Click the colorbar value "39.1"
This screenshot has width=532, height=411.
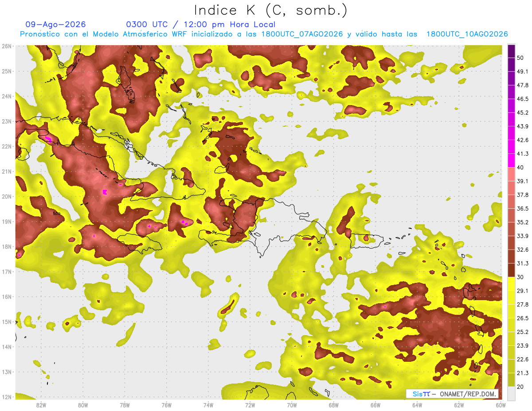522,181
